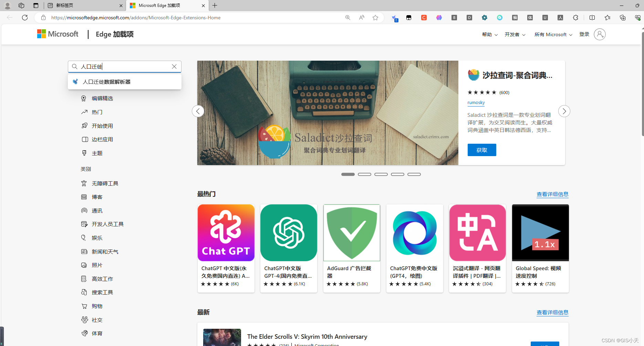
Task: Switch to the 新标签页 tab
Action: point(85,6)
